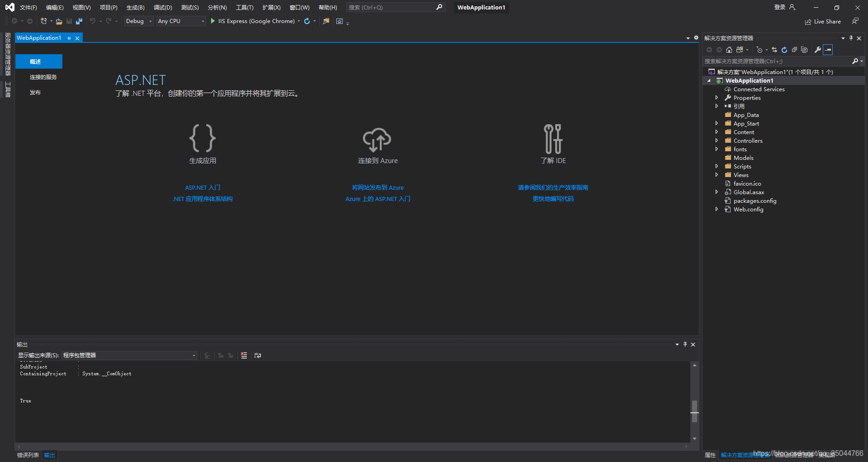The height and width of the screenshot is (462, 868).
Task: Open .NET 应用程序体系结构 link
Action: [x=203, y=199]
